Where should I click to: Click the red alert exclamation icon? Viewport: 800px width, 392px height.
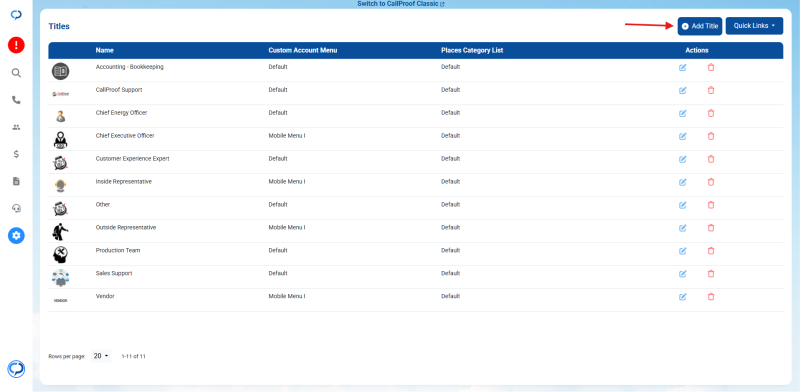coord(16,45)
